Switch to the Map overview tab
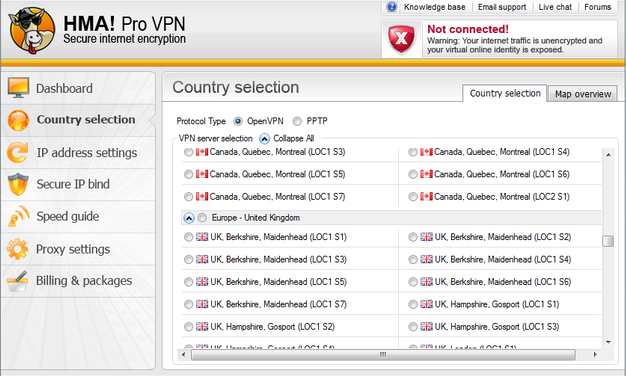 click(582, 94)
